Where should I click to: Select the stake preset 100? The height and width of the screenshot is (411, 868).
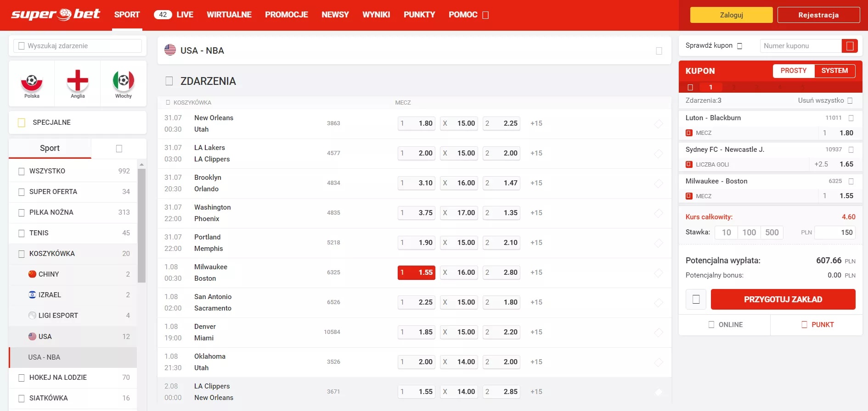click(x=749, y=232)
